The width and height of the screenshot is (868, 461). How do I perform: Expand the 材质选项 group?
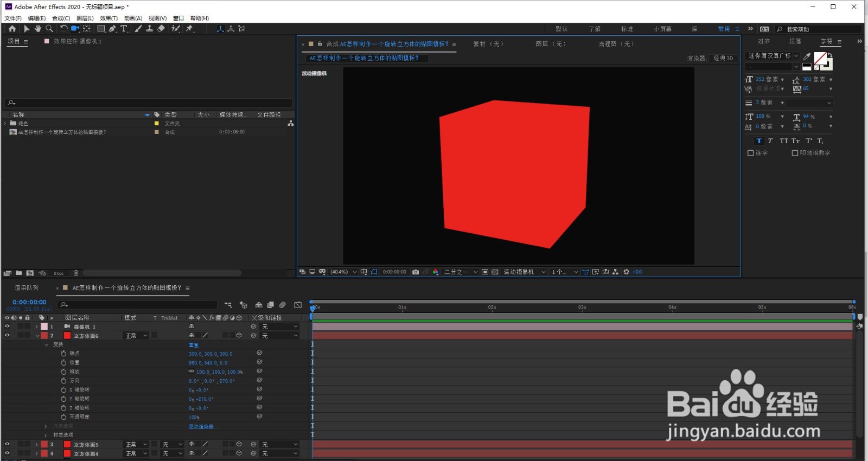[x=46, y=435]
